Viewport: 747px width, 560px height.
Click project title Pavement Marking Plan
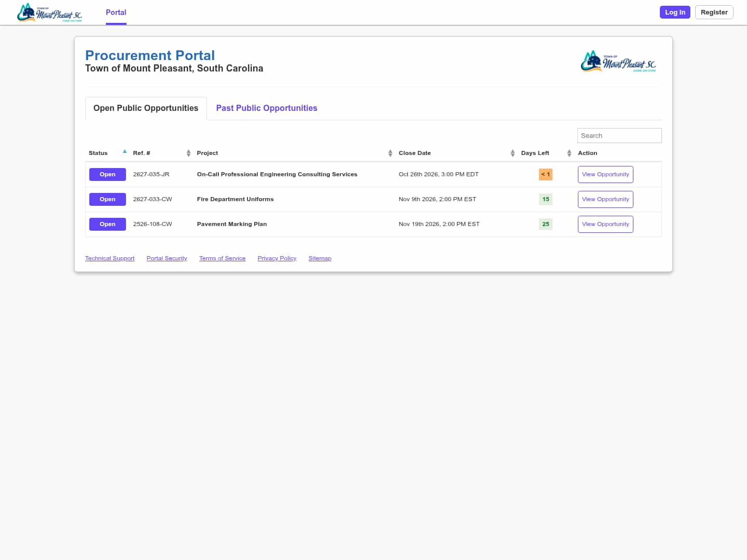(232, 225)
